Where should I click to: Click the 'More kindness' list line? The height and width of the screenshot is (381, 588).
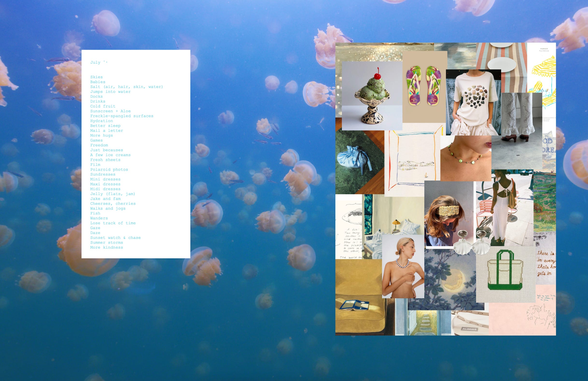click(106, 247)
